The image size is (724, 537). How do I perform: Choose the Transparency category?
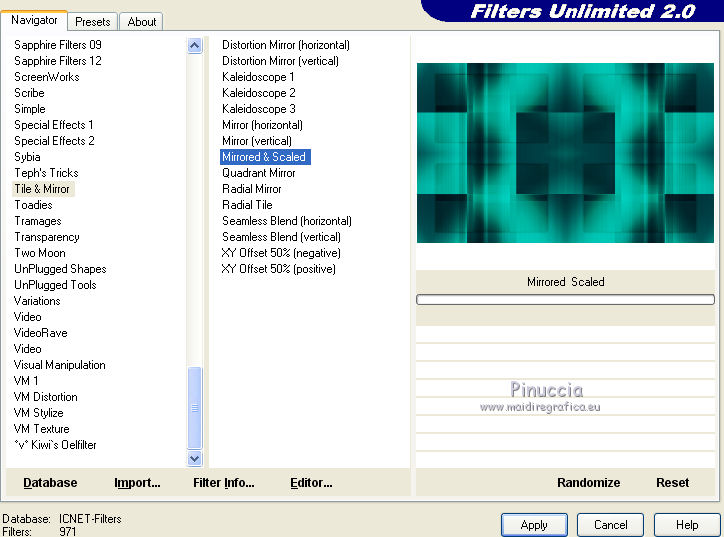[47, 237]
